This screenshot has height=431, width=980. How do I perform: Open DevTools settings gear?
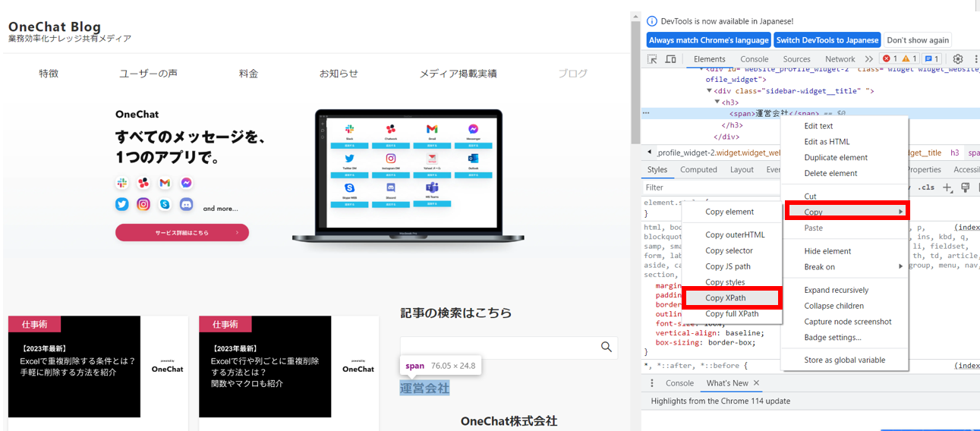click(x=958, y=59)
